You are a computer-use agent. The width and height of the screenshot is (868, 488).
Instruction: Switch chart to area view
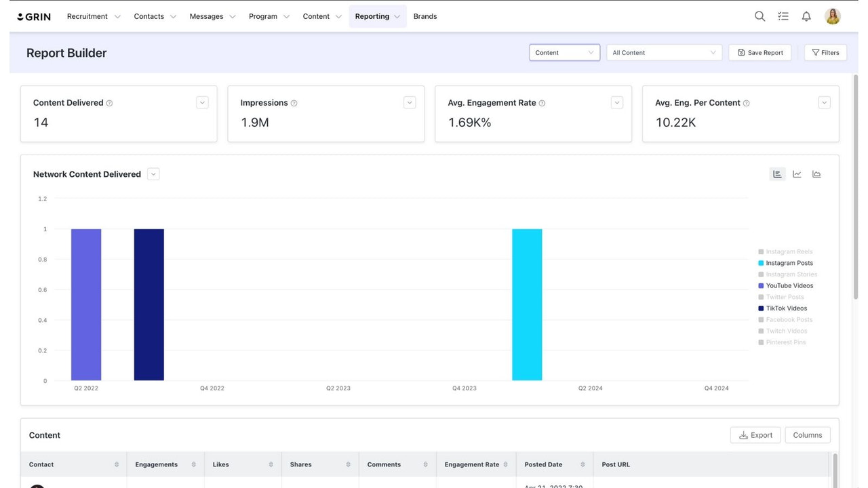[x=816, y=174]
